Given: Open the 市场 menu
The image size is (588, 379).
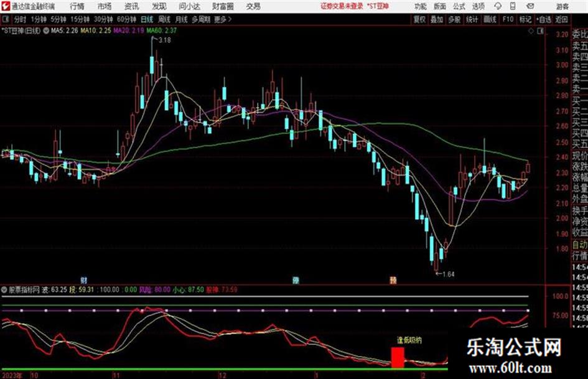Looking at the screenshot, I should pos(105,6).
